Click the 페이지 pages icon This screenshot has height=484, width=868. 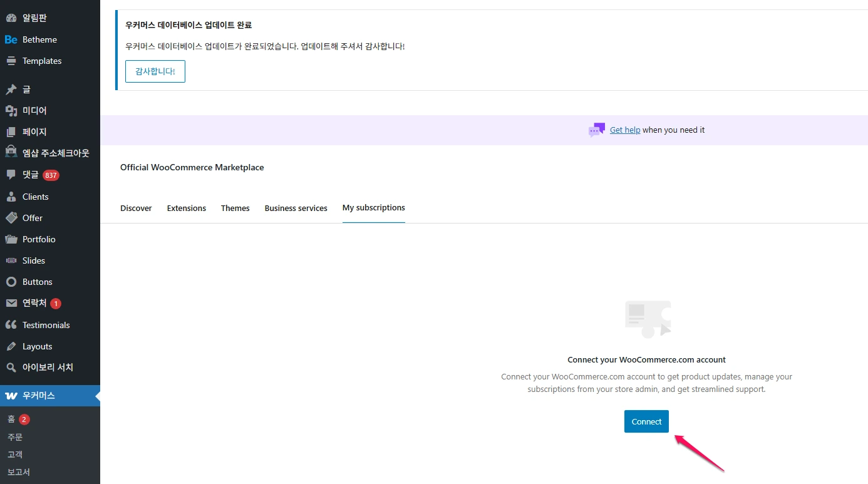11,131
